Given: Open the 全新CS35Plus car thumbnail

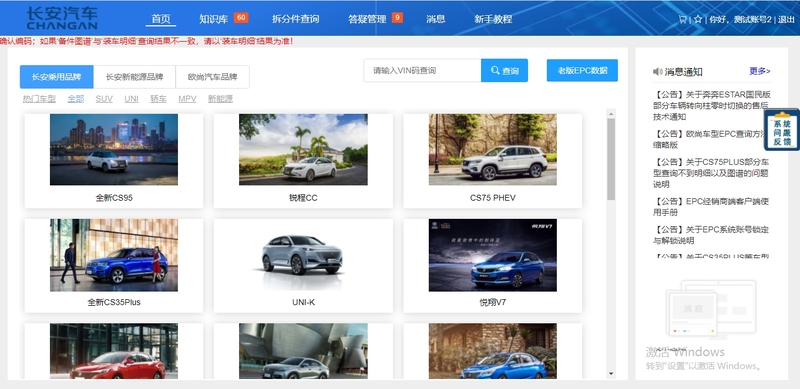Looking at the screenshot, I should (114, 255).
